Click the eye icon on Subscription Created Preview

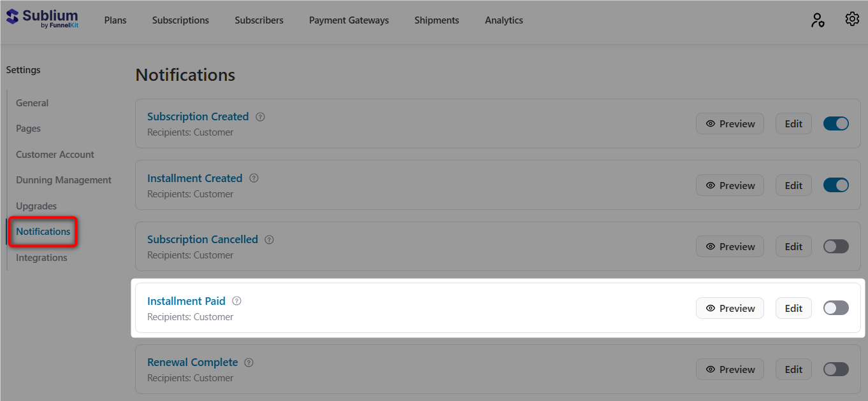tap(709, 123)
